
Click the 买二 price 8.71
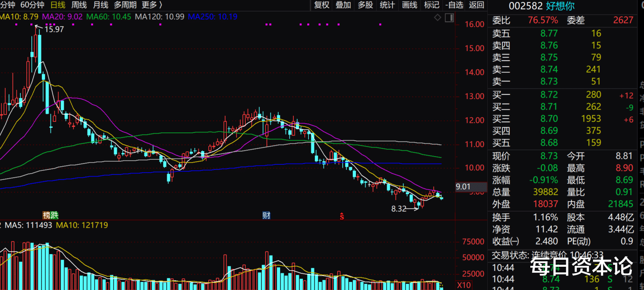click(549, 107)
